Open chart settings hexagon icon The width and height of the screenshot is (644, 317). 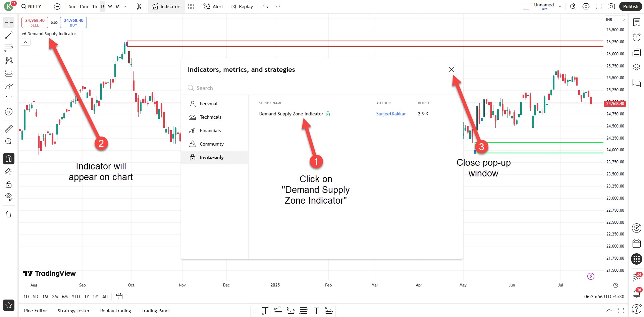(586, 6)
